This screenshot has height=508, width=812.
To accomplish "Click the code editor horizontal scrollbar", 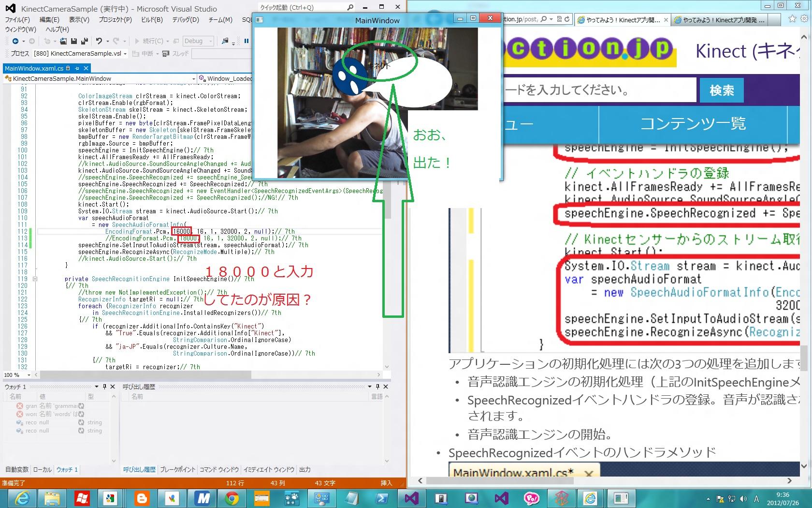I will (x=208, y=374).
